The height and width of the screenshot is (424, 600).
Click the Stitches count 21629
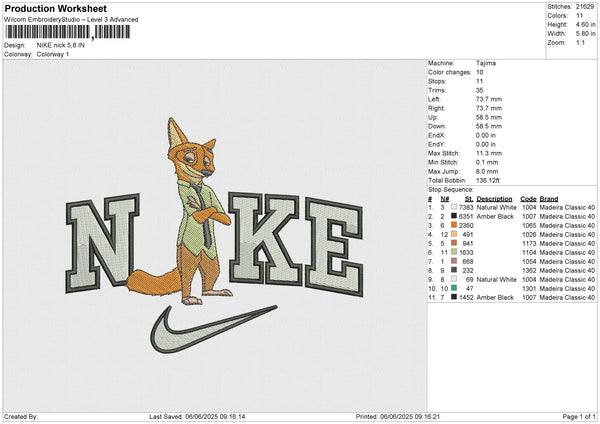[585, 7]
